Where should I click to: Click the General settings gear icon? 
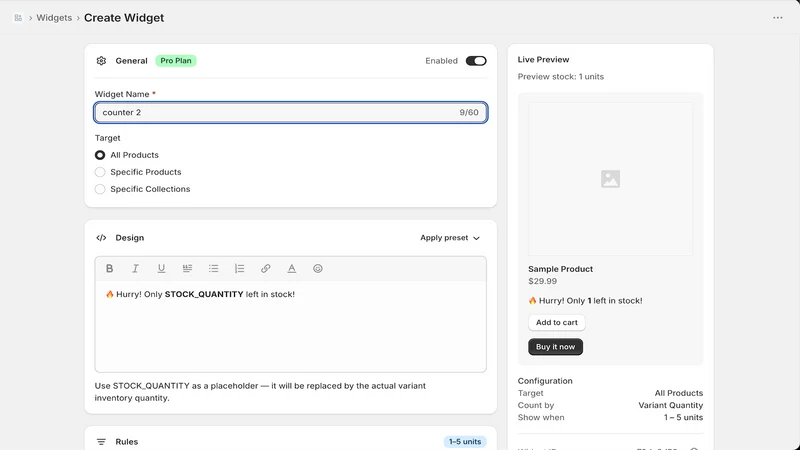click(x=101, y=61)
